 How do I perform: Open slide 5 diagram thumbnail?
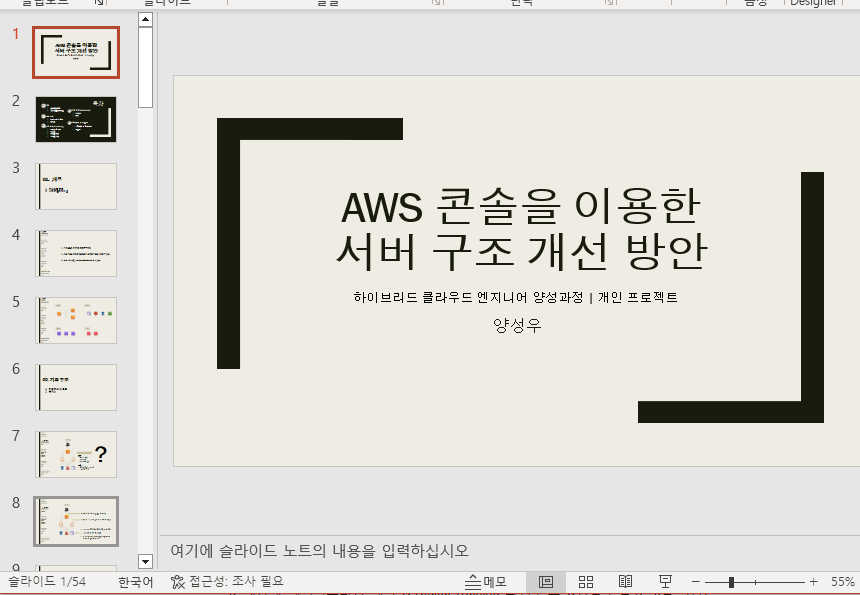coord(76,320)
